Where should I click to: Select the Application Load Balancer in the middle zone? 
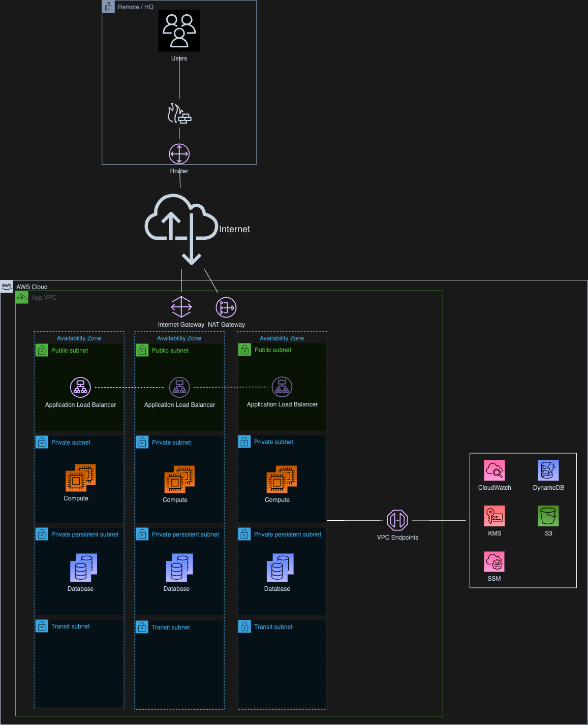tap(179, 387)
